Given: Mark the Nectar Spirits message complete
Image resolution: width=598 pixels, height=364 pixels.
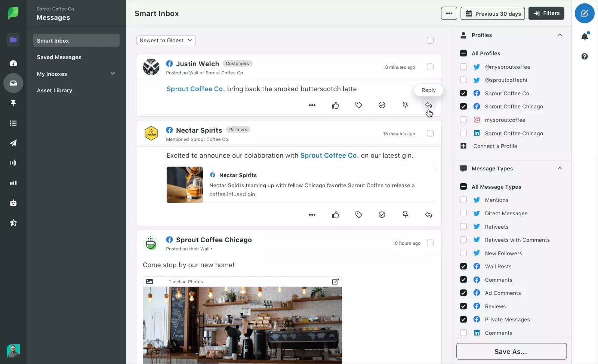Looking at the screenshot, I should pos(382,215).
